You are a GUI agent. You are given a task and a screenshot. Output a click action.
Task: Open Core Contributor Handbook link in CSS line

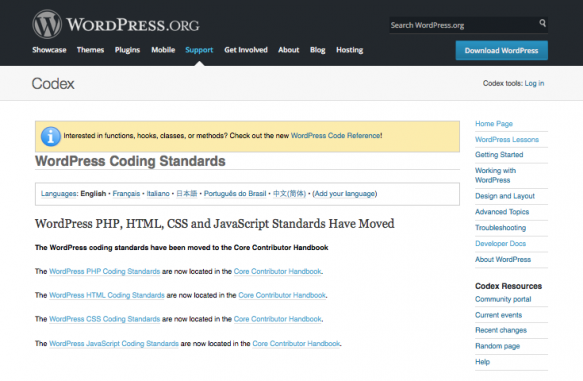click(278, 319)
